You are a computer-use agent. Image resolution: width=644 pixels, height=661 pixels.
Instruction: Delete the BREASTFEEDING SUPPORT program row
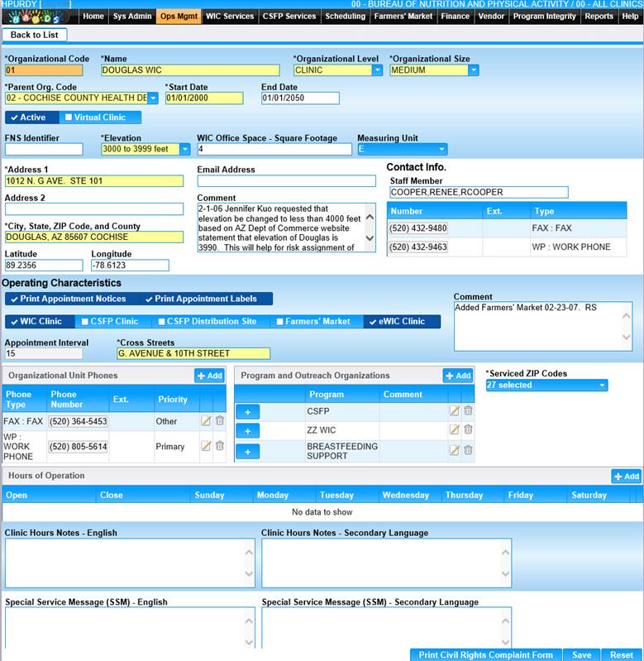coord(468,450)
